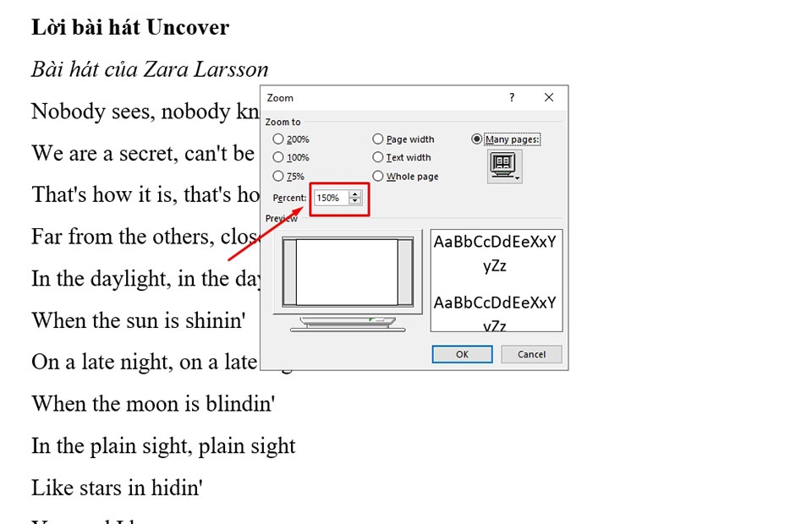Click the monitor preview image

[348, 281]
